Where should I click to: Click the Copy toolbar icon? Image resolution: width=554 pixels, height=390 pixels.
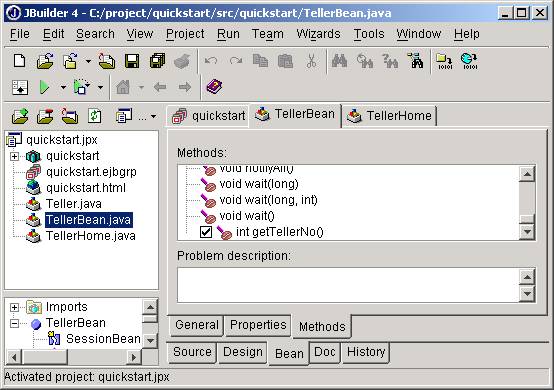[260, 61]
